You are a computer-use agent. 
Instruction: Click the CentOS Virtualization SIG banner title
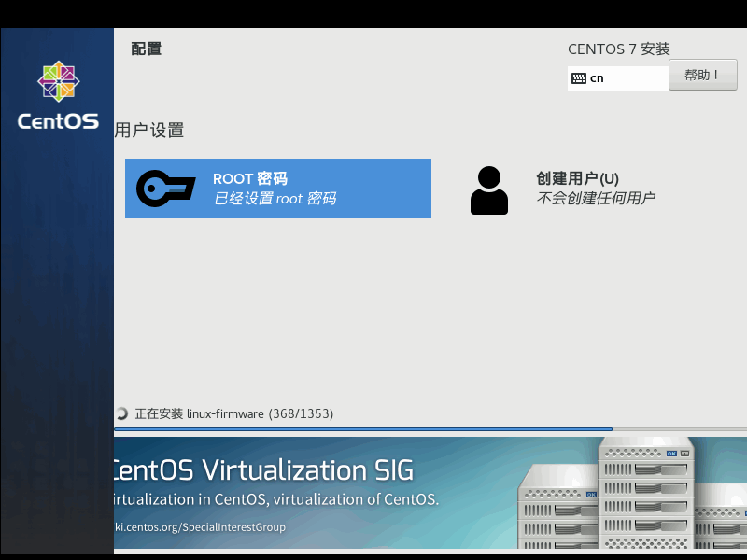coord(263,470)
